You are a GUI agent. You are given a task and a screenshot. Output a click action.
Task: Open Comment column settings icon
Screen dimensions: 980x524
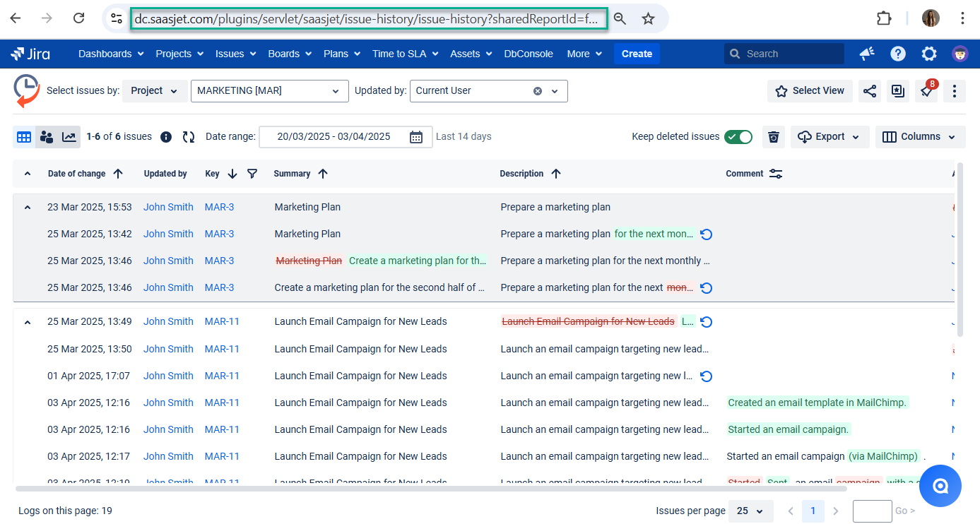[x=776, y=174]
